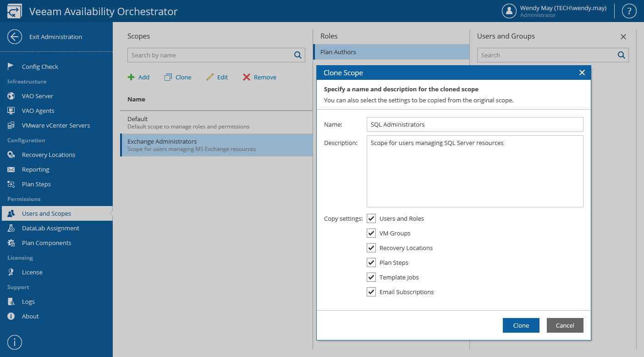Click the VAO Server globe icon
This screenshot has width=644, height=357.
tap(11, 96)
